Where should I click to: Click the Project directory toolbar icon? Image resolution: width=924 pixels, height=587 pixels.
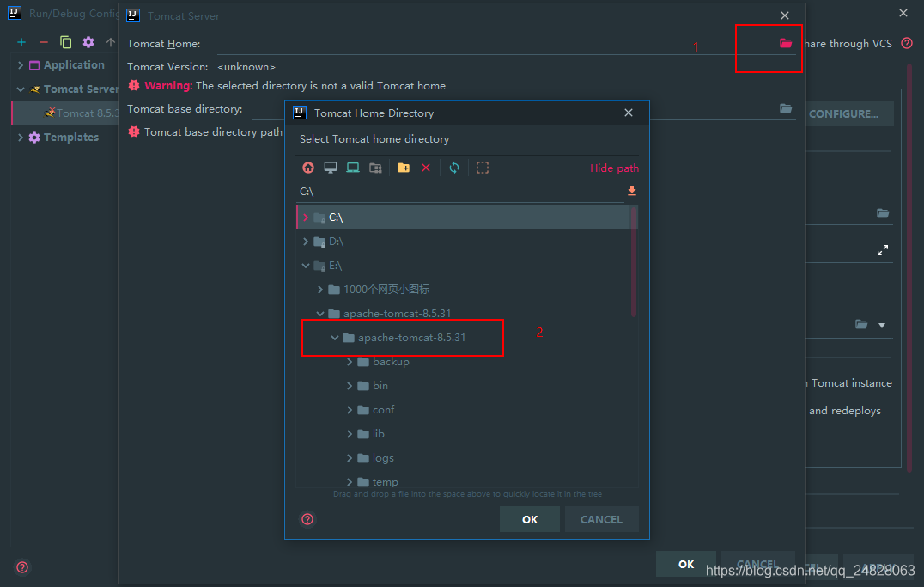click(x=353, y=168)
